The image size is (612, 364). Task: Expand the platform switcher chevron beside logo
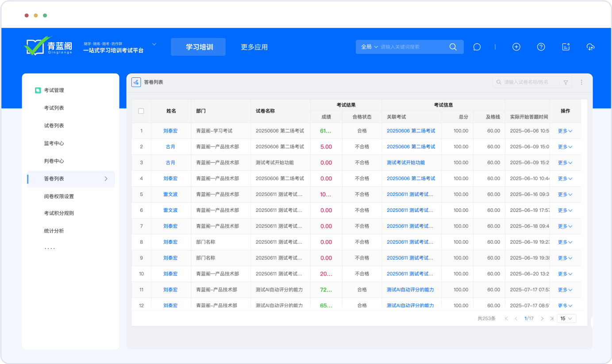coord(154,44)
